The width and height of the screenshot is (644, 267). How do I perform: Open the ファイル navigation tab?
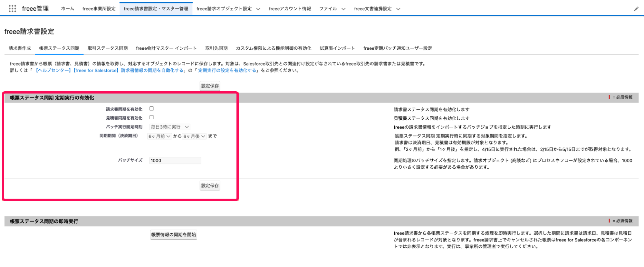point(328,9)
